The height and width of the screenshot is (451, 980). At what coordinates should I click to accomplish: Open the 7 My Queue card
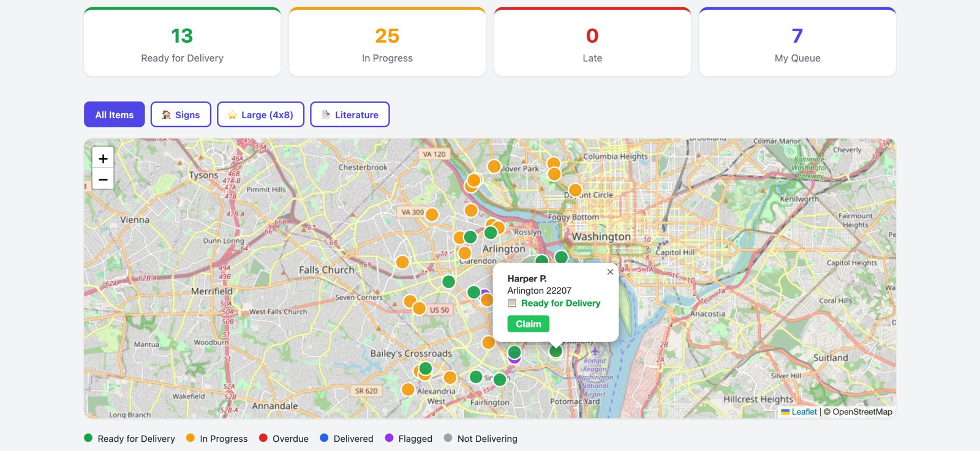(x=797, y=42)
